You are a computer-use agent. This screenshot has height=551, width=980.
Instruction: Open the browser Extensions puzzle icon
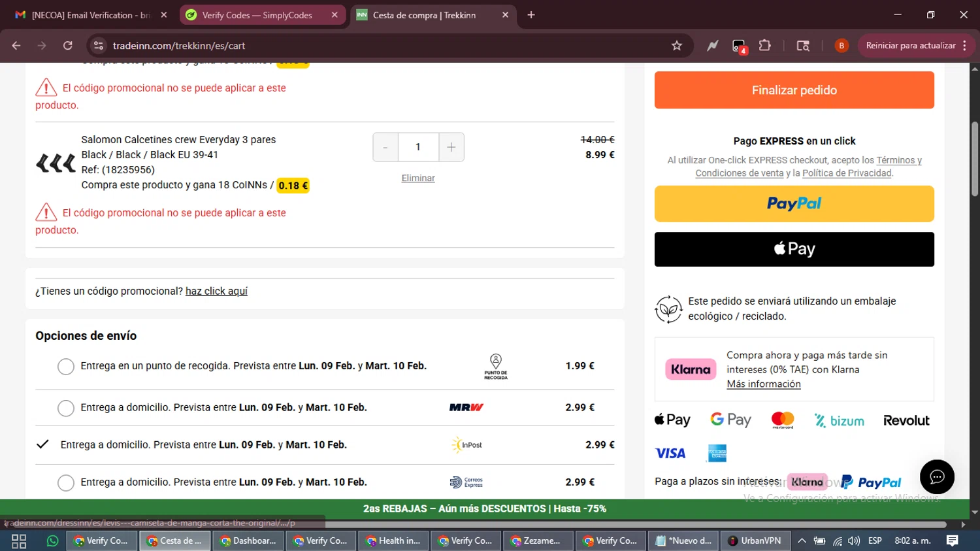764,46
